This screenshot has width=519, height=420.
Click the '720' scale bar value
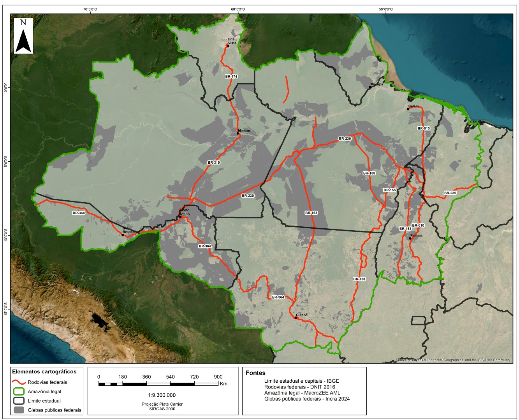pos(194,377)
